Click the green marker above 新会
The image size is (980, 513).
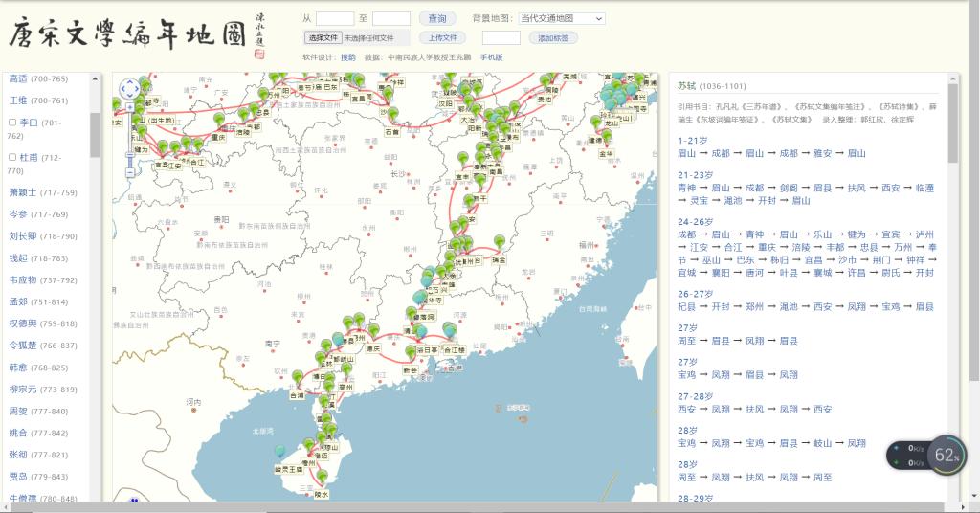[411, 353]
